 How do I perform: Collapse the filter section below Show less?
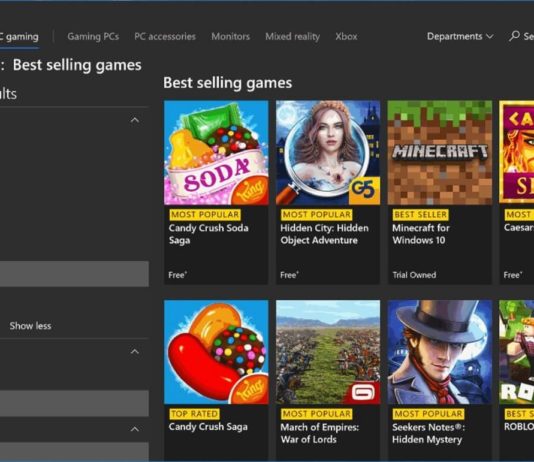pos(135,351)
